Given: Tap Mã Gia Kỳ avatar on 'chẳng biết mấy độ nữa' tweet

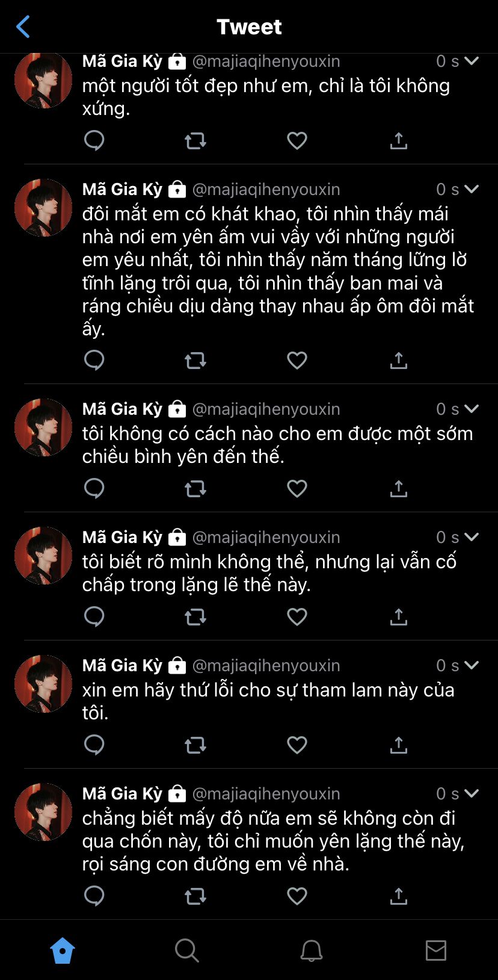Looking at the screenshot, I should pos(43,812).
